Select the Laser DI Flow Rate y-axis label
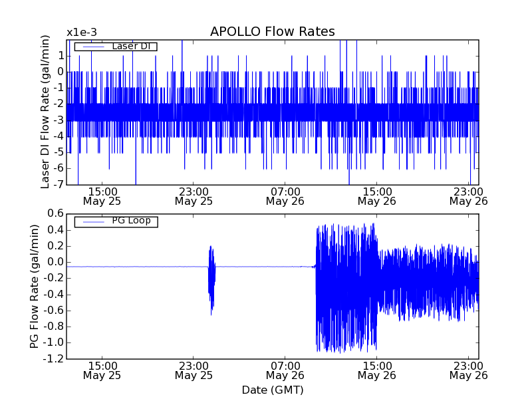Image resolution: width=532 pixels, height=399 pixels. [x=45, y=113]
